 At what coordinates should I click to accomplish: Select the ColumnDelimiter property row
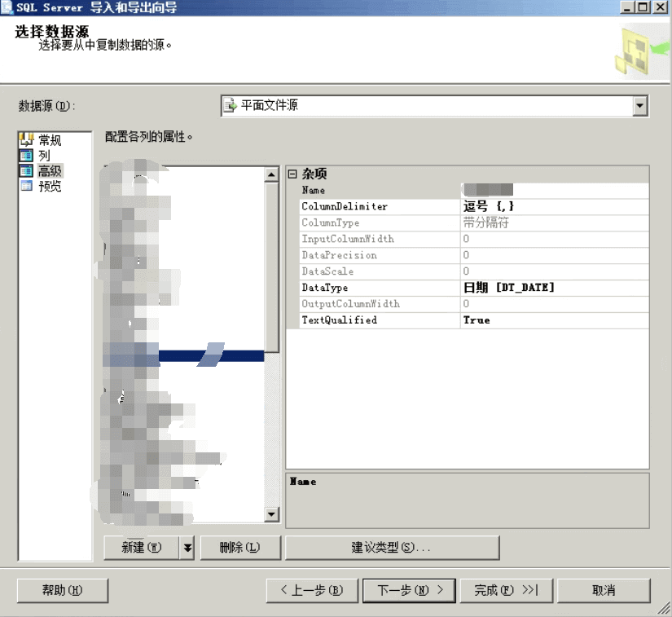tap(345, 206)
